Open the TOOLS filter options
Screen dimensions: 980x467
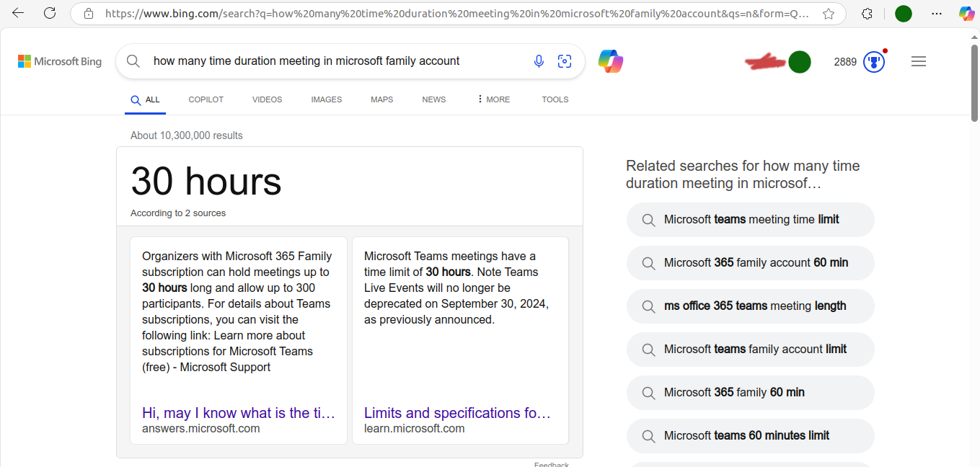pos(555,99)
